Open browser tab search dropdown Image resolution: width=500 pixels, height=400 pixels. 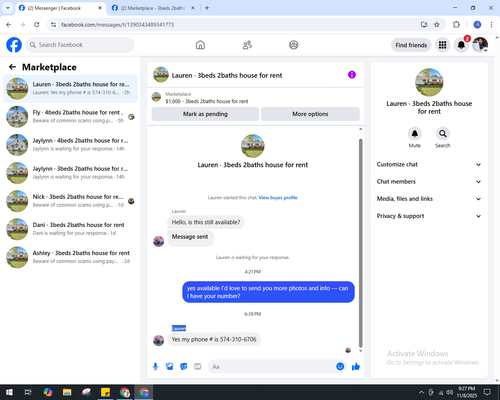pos(8,8)
